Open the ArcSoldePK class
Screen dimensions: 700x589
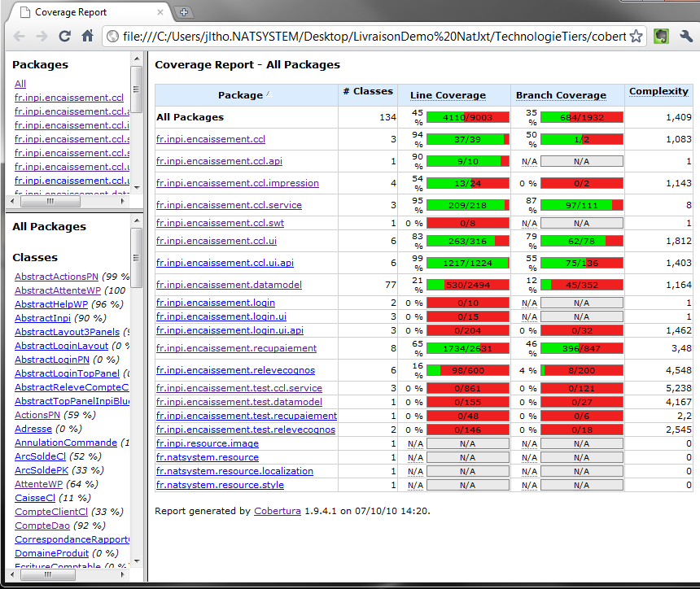[x=42, y=470]
